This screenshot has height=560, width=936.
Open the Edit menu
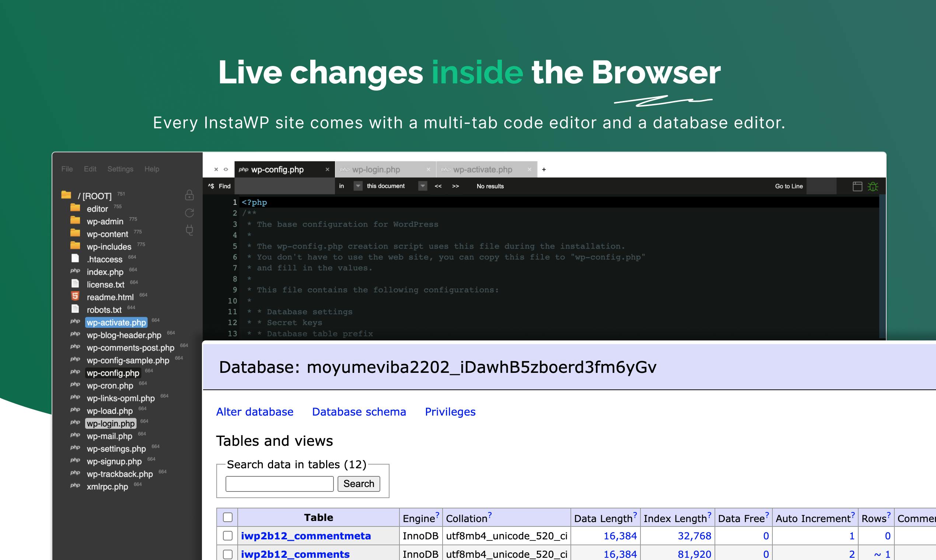(90, 169)
